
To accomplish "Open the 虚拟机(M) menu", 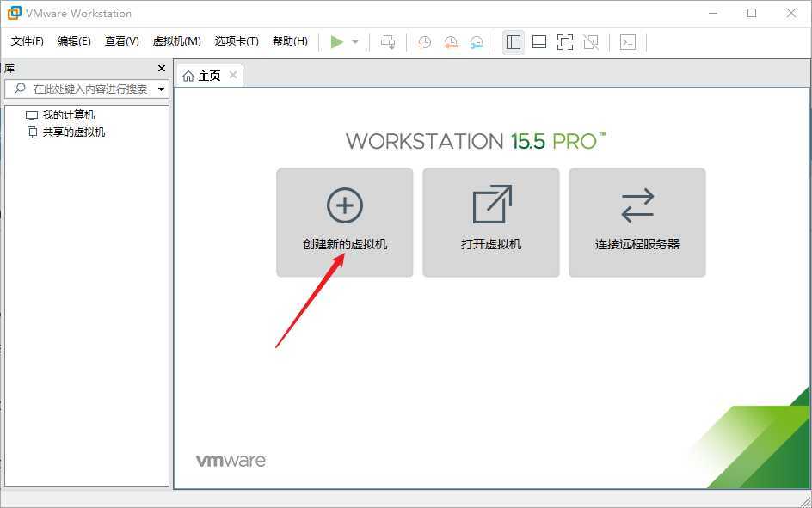I will [x=176, y=41].
